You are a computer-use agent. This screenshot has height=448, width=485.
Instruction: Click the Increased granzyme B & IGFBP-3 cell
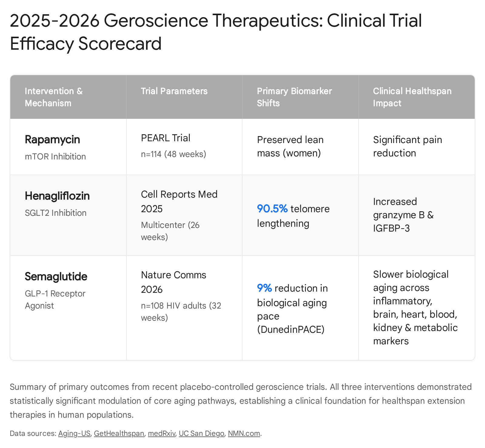416,215
